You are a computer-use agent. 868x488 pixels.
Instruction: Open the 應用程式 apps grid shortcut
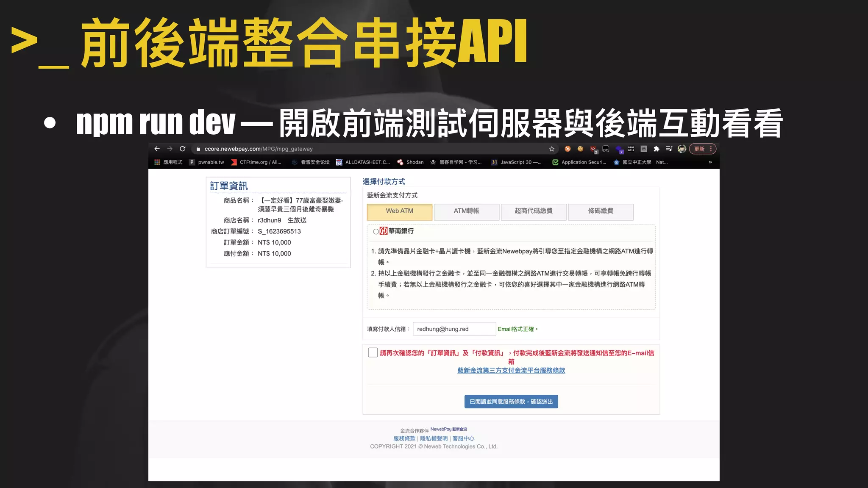pos(168,162)
